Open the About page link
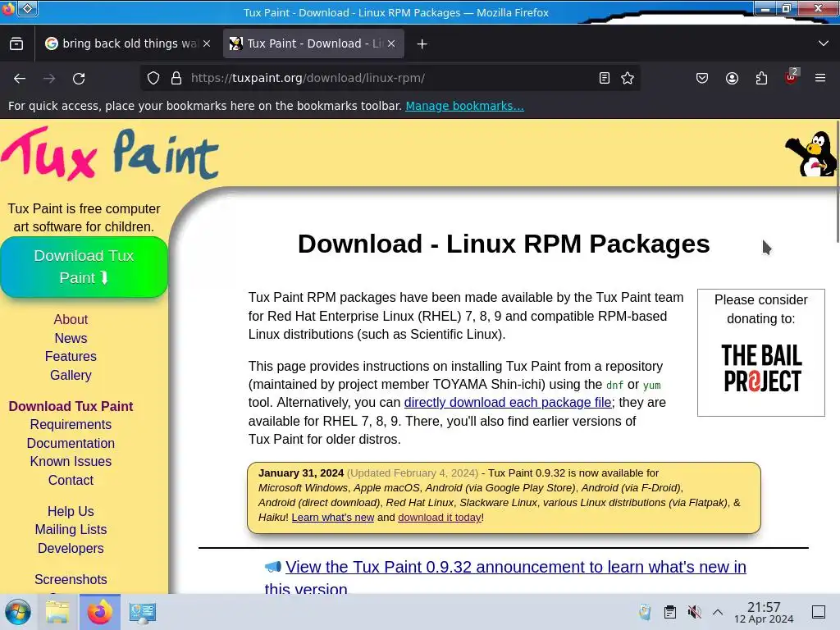Image resolution: width=840 pixels, height=630 pixels. point(71,319)
